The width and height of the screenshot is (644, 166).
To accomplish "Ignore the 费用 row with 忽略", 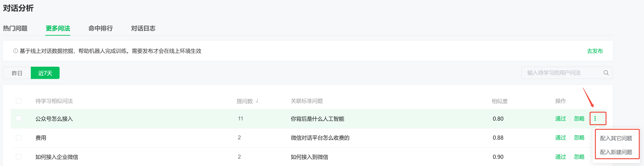I will (x=579, y=138).
